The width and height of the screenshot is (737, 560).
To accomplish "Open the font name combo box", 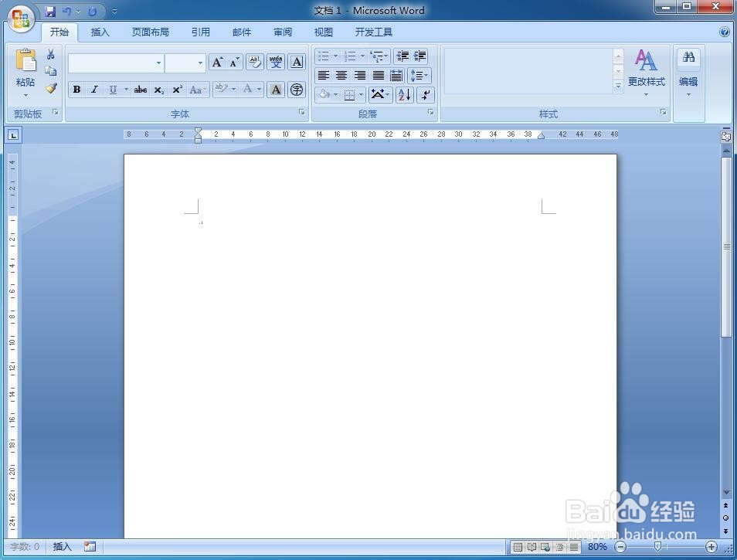I will click(x=116, y=63).
